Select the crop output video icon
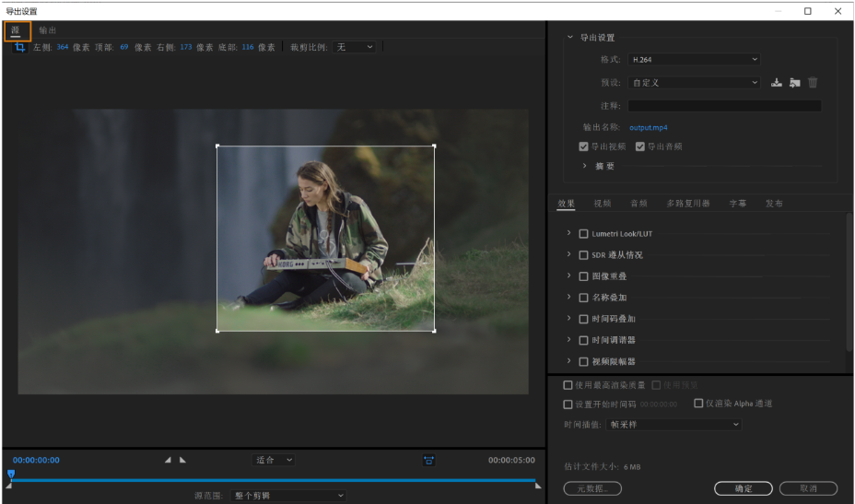 point(19,48)
